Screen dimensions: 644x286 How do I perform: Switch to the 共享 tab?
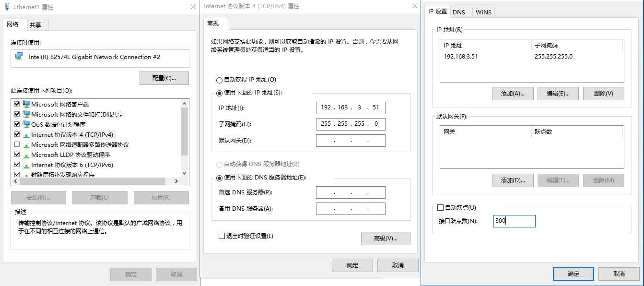35,25
